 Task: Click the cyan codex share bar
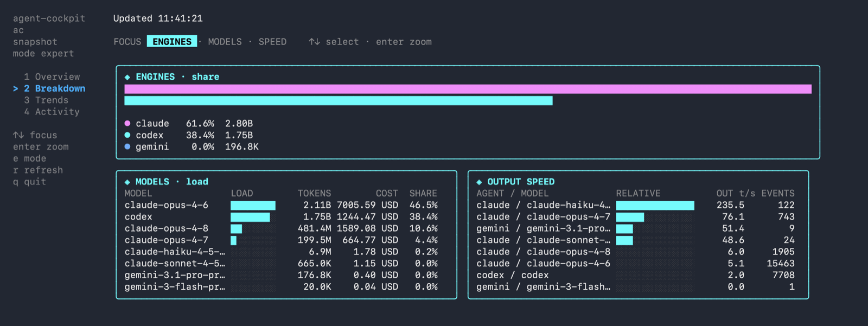click(339, 101)
